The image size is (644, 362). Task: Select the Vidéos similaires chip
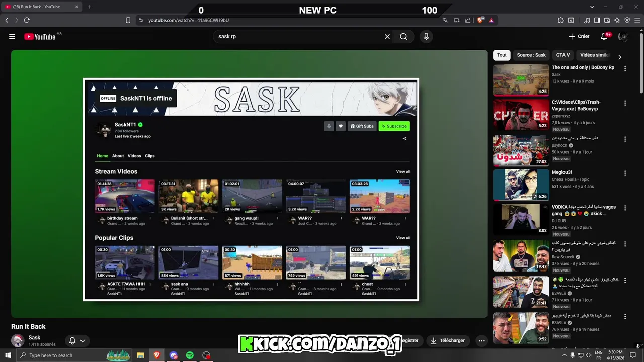click(595, 55)
